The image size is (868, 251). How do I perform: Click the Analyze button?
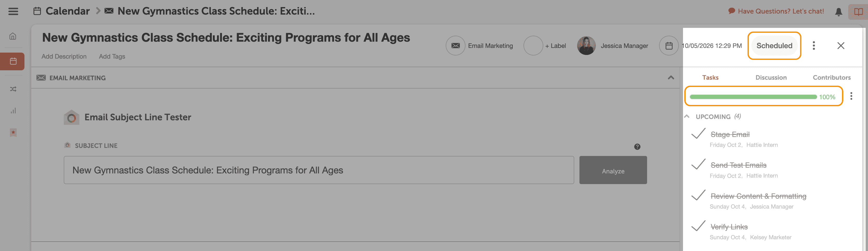612,170
